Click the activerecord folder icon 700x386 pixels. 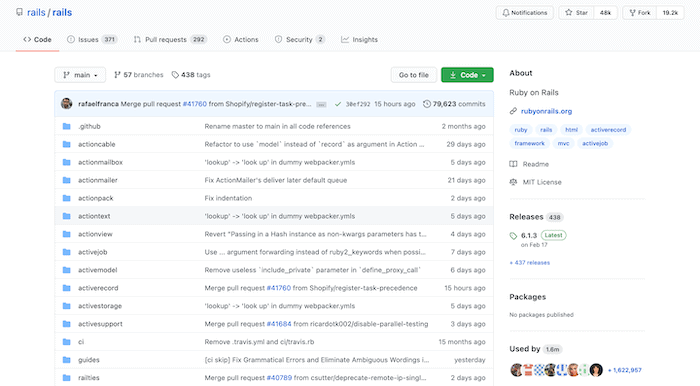[67, 288]
